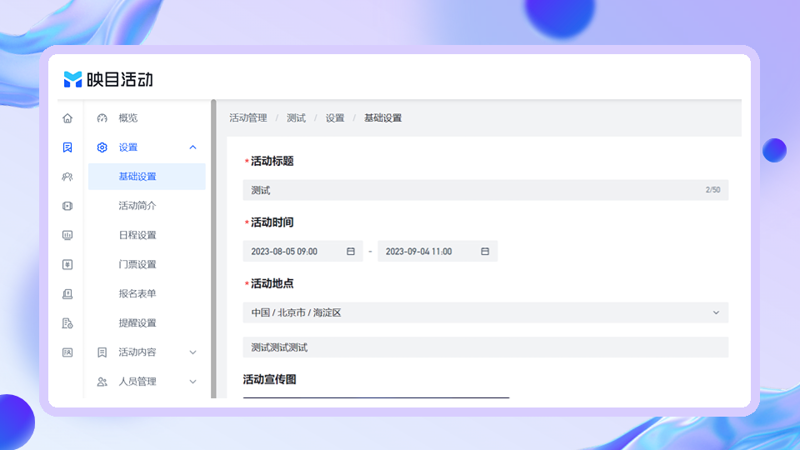This screenshot has height=450, width=800.
Task: Click the list icon beside 活动内容
Action: coord(102,352)
